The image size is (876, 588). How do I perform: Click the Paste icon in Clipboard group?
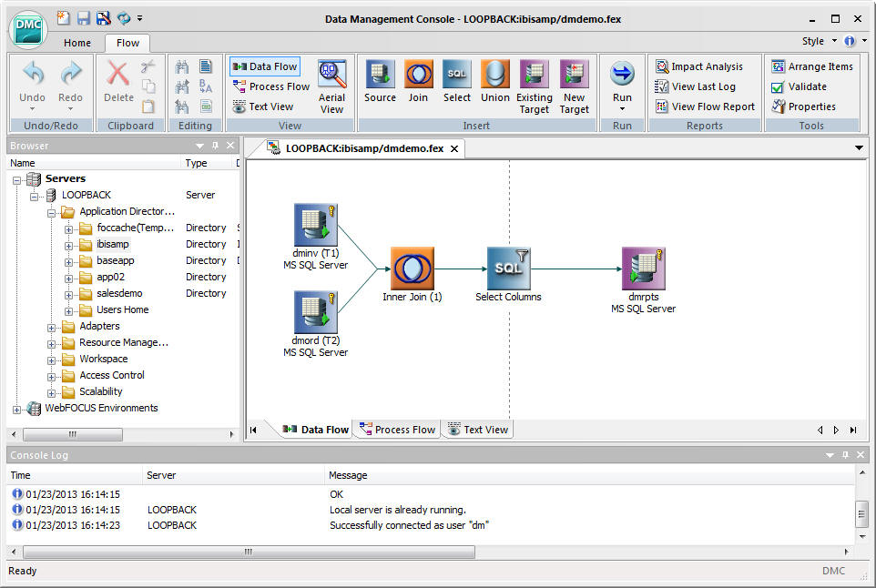point(148,106)
